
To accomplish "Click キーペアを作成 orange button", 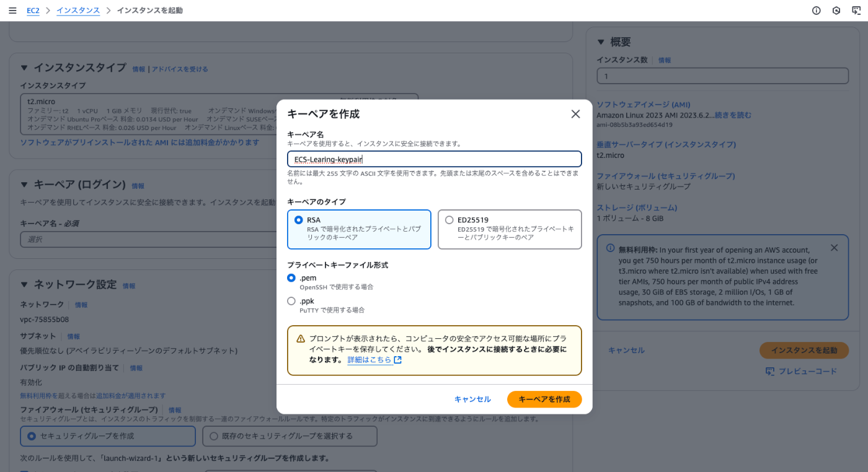I will (x=544, y=400).
